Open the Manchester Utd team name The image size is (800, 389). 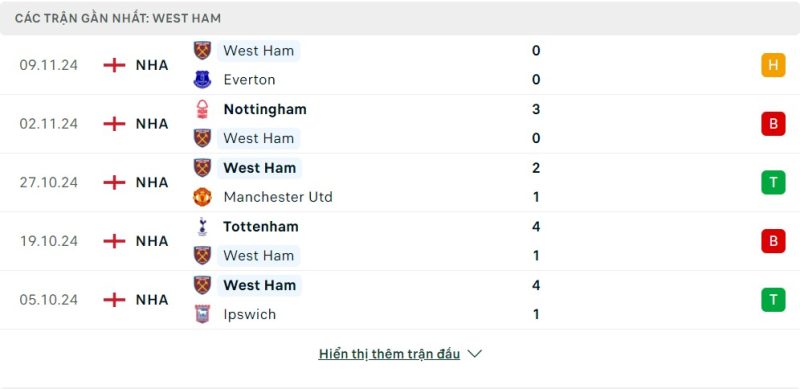pos(278,197)
